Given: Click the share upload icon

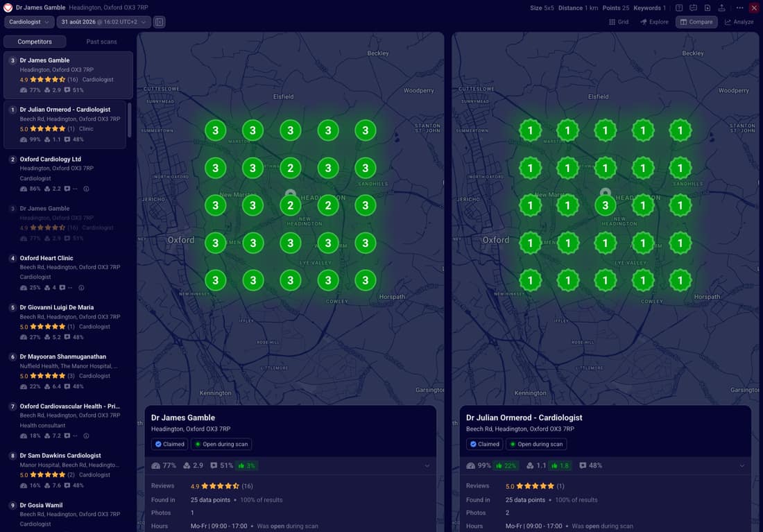Looking at the screenshot, I should (721, 8).
